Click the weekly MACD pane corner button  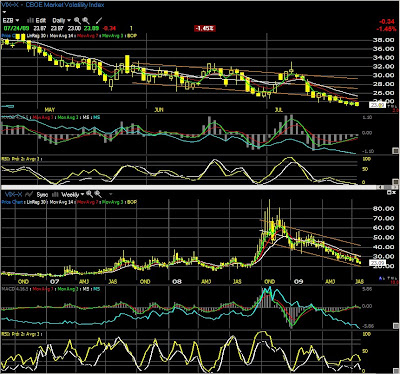[x=396, y=326]
